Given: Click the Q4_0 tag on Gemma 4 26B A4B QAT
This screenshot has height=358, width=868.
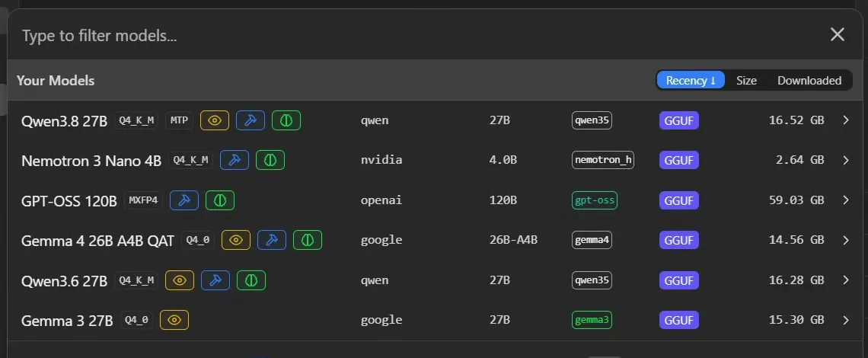Looking at the screenshot, I should 198,240.
